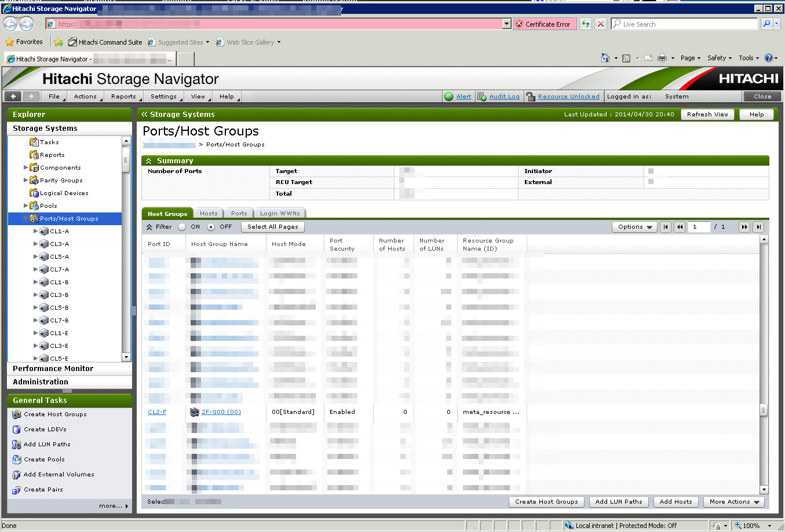Click the navigator back arrow button
The width and height of the screenshot is (785, 532).
tap(13, 97)
